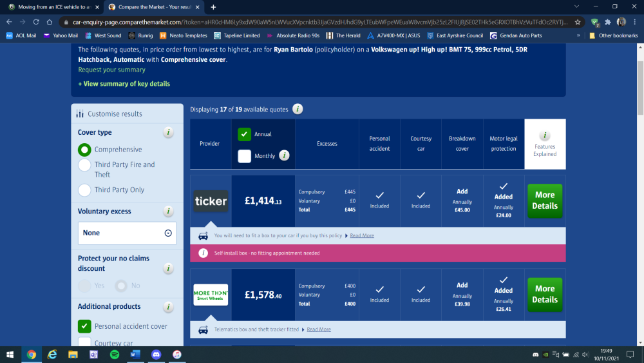Open the Chrome profile avatar

621,22
